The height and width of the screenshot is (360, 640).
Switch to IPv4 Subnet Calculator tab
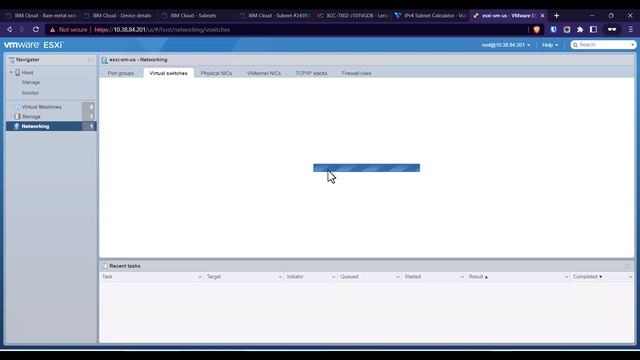[x=430, y=16]
